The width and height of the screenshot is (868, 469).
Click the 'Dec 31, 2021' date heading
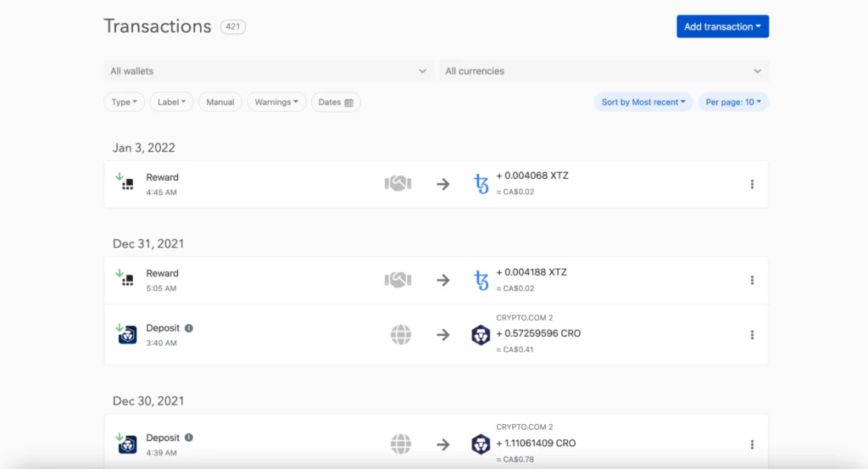[148, 243]
